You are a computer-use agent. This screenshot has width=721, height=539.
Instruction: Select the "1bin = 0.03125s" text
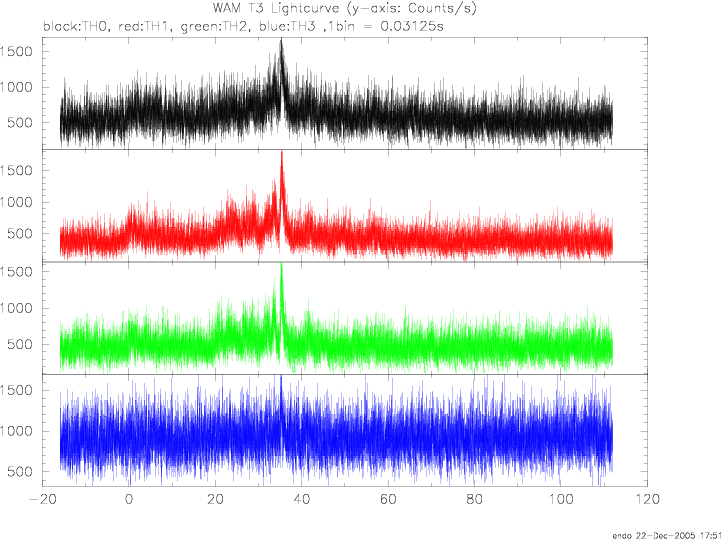tap(387, 26)
